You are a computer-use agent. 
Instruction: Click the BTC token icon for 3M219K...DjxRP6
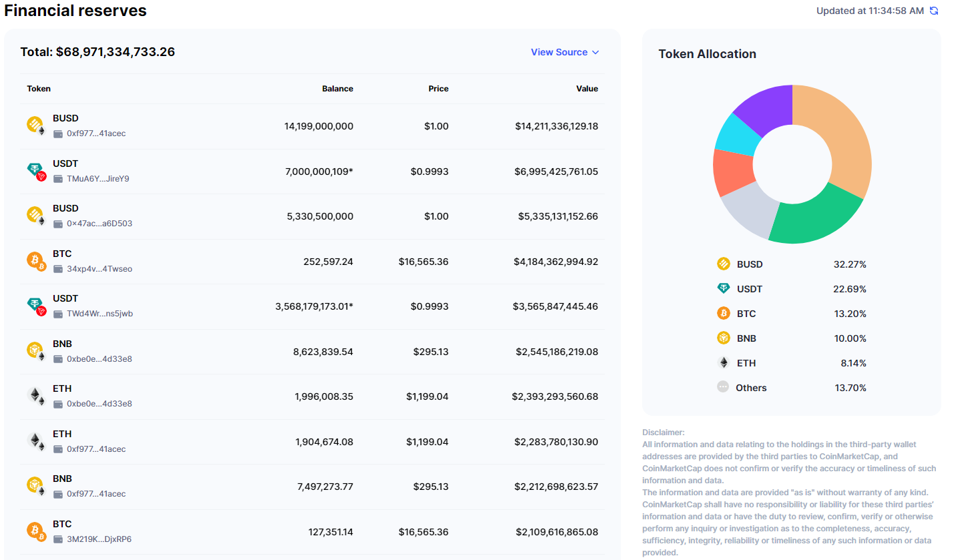point(36,531)
